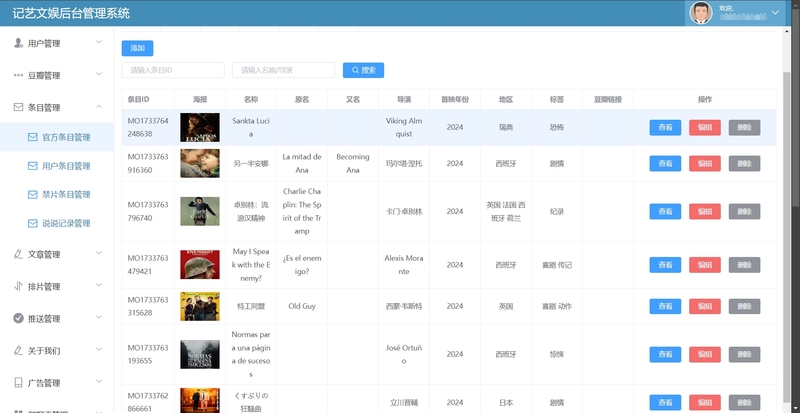Click the Normas para una página poster
The width and height of the screenshot is (800, 413).
pyautogui.click(x=200, y=354)
